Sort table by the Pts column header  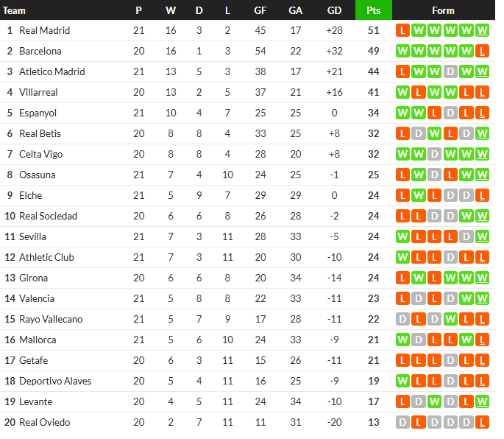pyautogui.click(x=374, y=10)
